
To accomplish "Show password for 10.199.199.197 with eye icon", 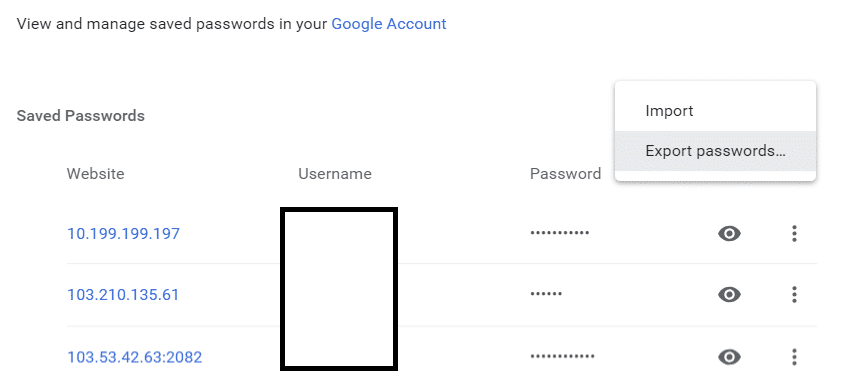I will pos(729,234).
